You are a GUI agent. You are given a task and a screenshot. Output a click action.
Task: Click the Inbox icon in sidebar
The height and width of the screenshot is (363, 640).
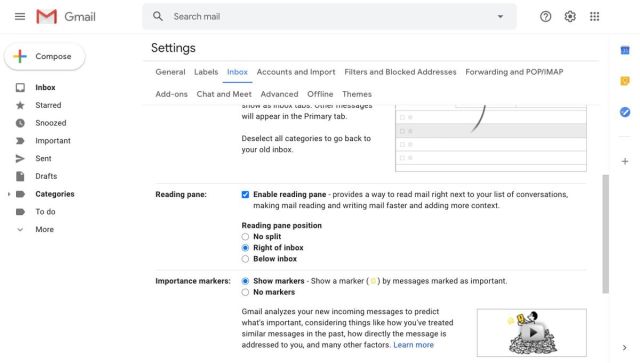(20, 87)
